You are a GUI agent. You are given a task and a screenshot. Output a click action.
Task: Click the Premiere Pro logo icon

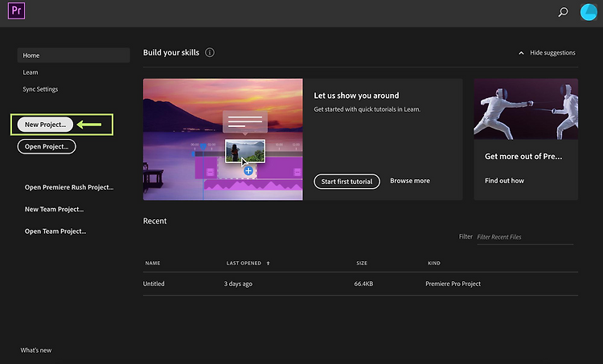coord(17,10)
